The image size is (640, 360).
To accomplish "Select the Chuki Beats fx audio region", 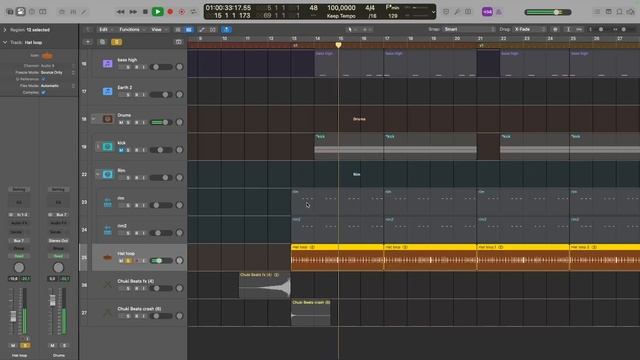I will pyautogui.click(x=264, y=285).
